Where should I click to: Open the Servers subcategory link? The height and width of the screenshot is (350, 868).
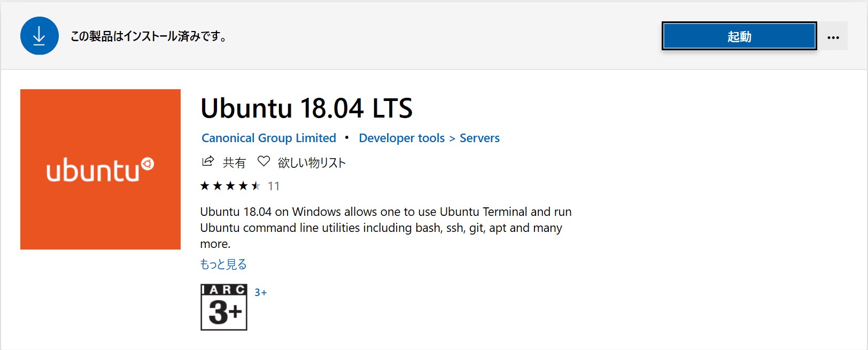click(479, 138)
